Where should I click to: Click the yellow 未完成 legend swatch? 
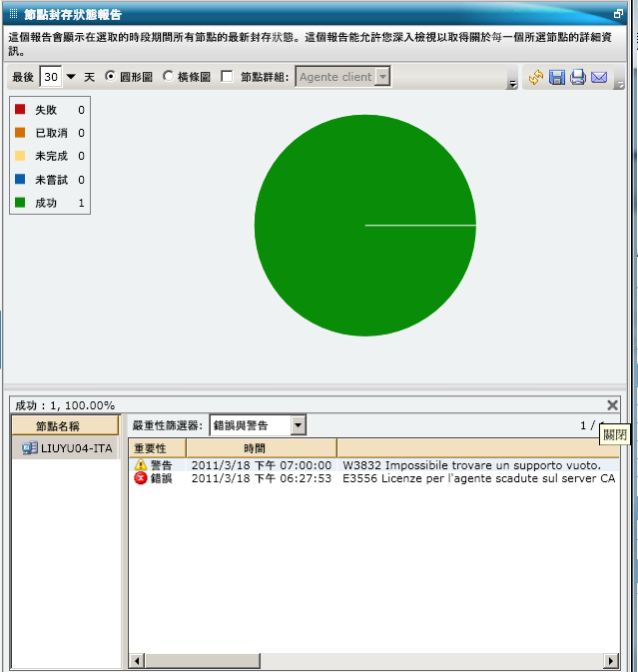(x=20, y=156)
